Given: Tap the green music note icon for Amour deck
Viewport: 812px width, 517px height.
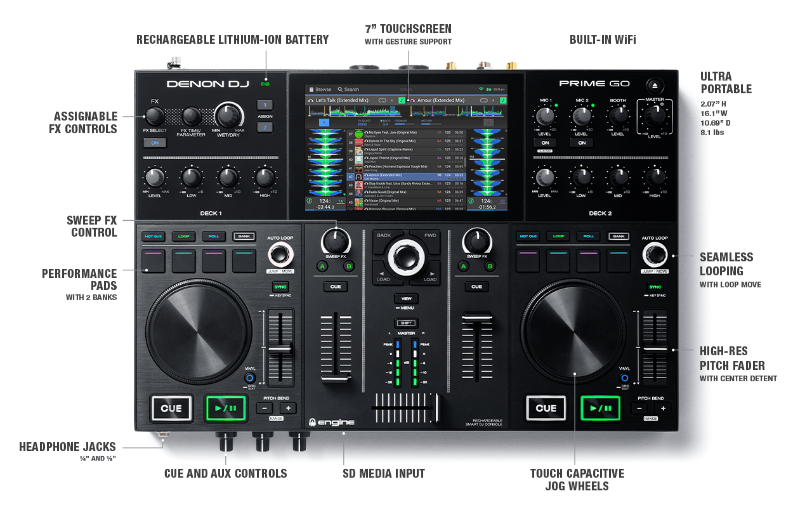Looking at the screenshot, I should tap(503, 100).
